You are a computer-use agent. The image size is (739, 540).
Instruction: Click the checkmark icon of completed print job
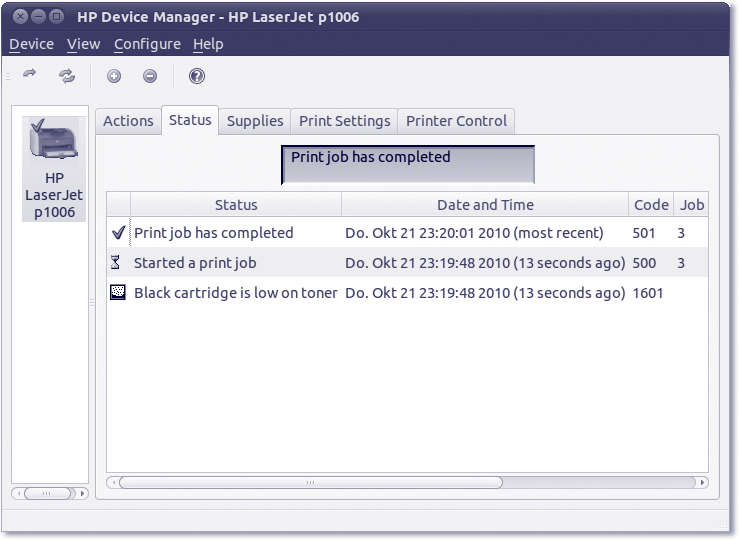click(x=118, y=233)
